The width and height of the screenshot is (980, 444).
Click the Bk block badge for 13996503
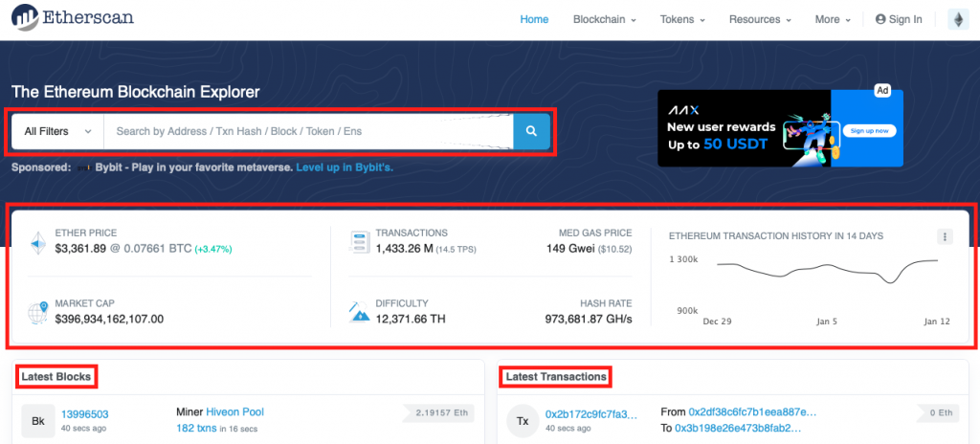38,421
